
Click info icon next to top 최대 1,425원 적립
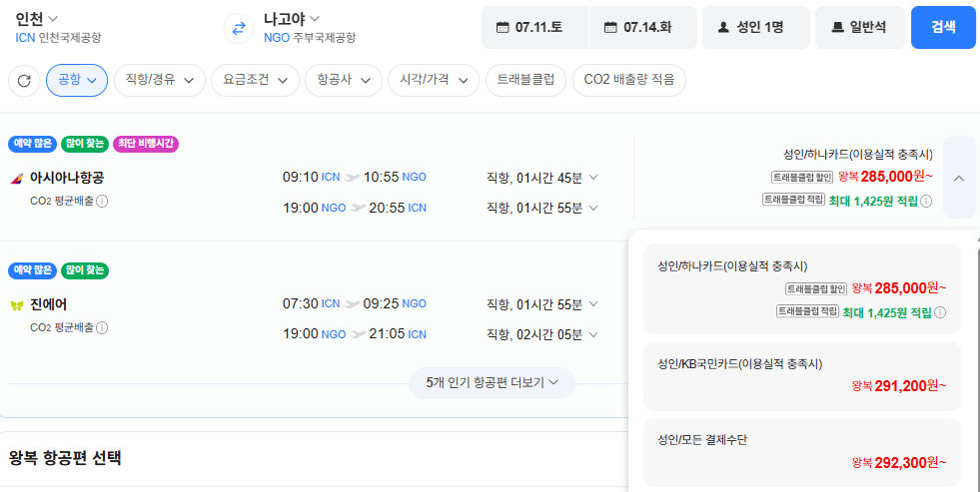coord(926,201)
